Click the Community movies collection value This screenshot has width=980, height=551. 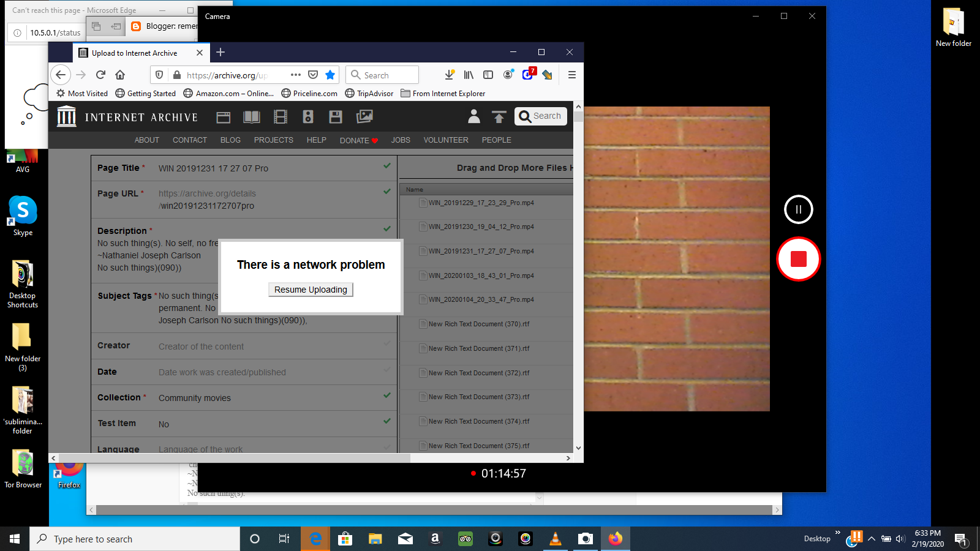pos(195,398)
